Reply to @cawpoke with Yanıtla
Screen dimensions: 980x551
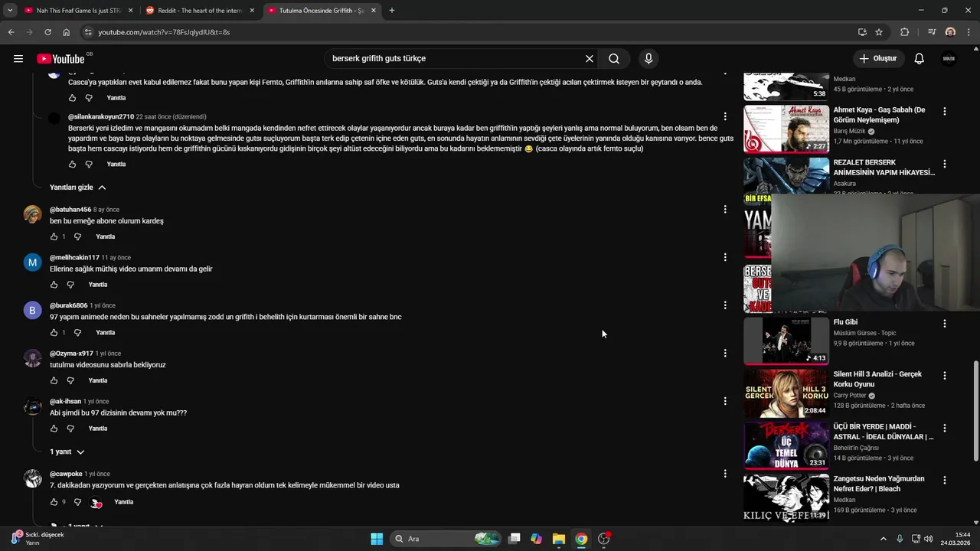[124, 502]
